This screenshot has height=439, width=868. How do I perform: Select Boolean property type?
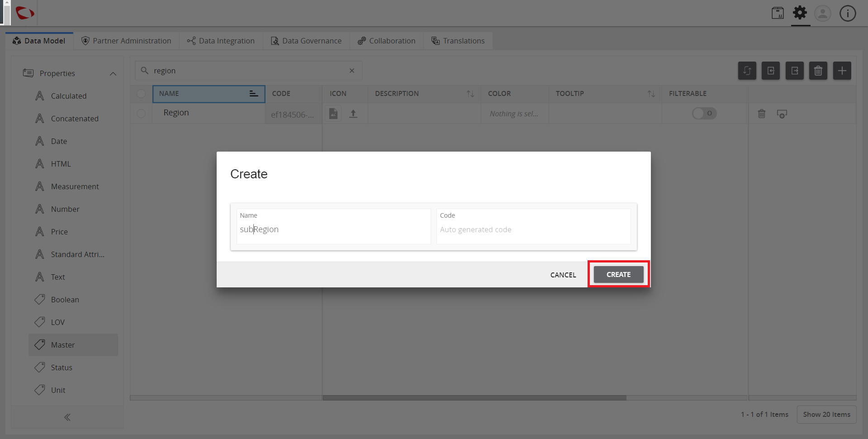(73, 300)
